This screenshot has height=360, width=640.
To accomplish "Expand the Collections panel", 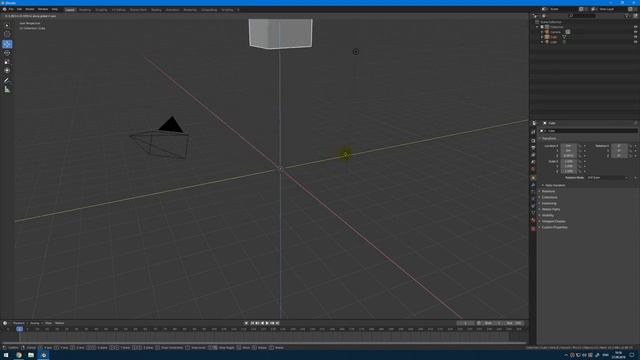I will [549, 197].
